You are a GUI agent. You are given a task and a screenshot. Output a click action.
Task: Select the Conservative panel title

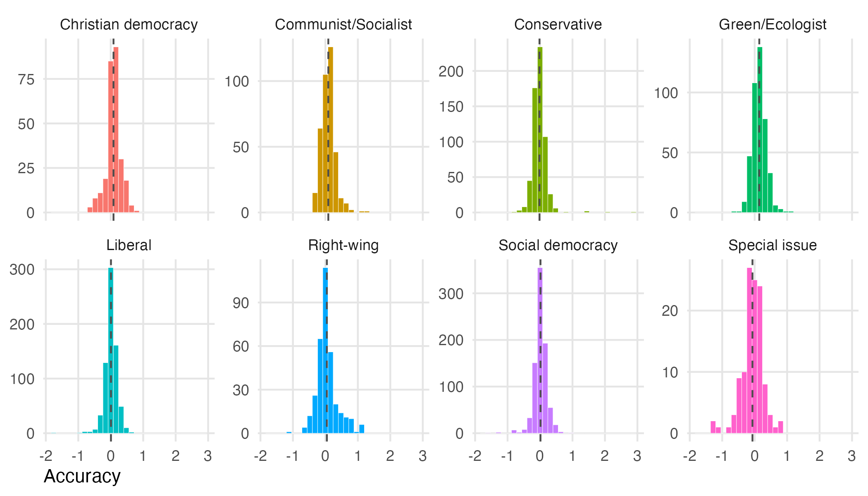[x=558, y=24]
